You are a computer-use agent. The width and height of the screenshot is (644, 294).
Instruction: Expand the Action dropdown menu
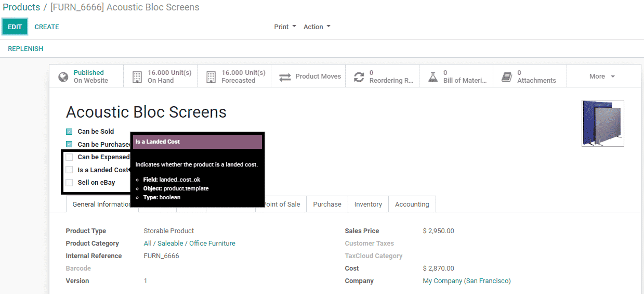(x=317, y=27)
